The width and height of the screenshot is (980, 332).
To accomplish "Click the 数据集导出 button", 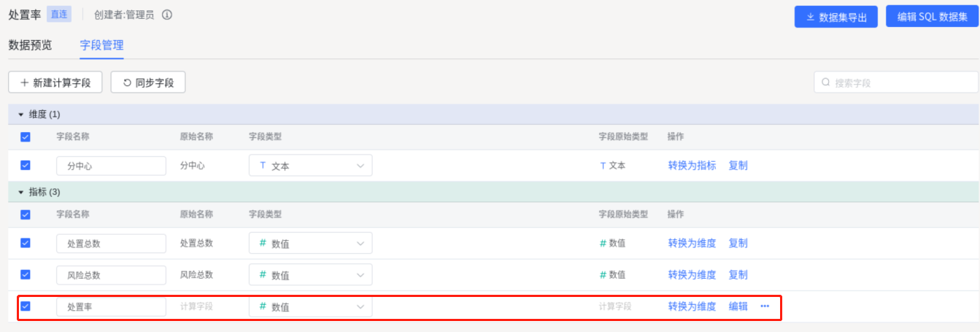I will coord(836,18).
